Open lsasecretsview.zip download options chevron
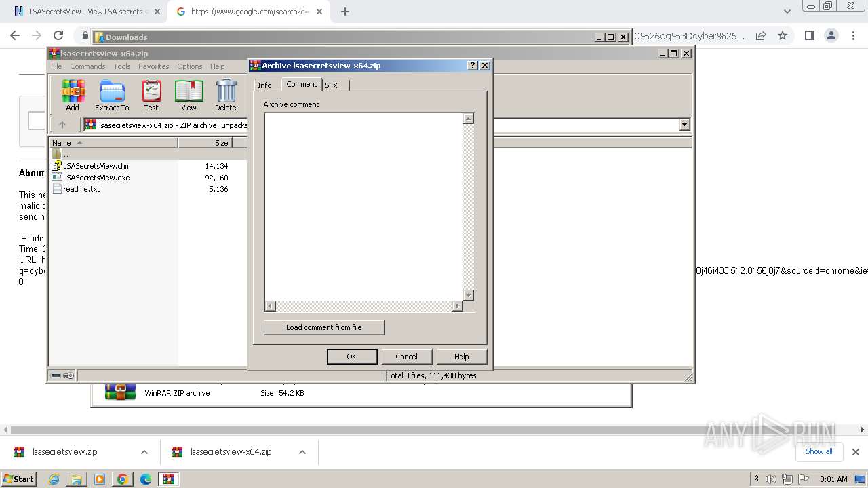The image size is (868, 488). pyautogui.click(x=144, y=452)
